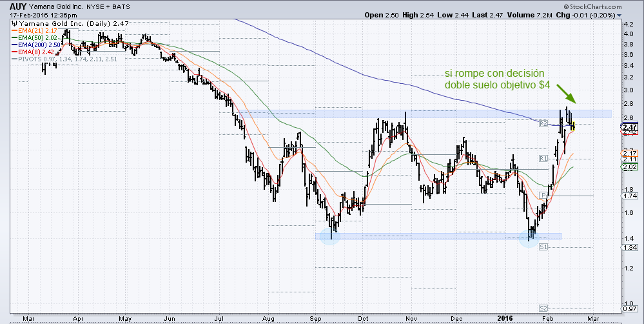The width and height of the screenshot is (644, 324).
Task: Click the Jul label on date axis
Action: (219, 319)
